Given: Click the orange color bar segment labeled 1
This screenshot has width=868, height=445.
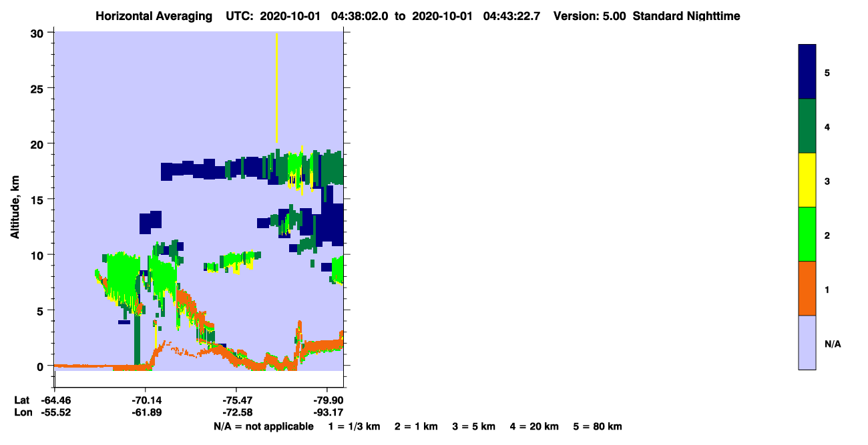Looking at the screenshot, I should (807, 288).
